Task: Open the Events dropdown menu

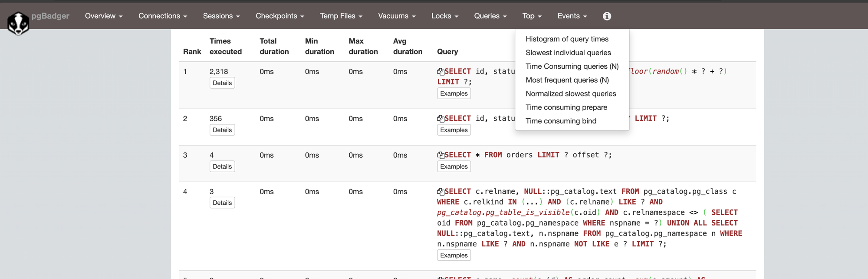Action: click(572, 16)
